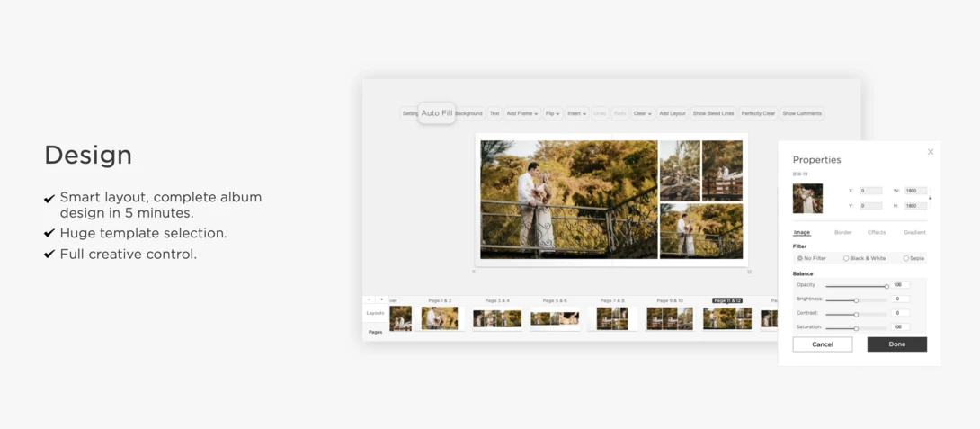Open the Layouts side tab
980x429 pixels.
[x=375, y=313]
